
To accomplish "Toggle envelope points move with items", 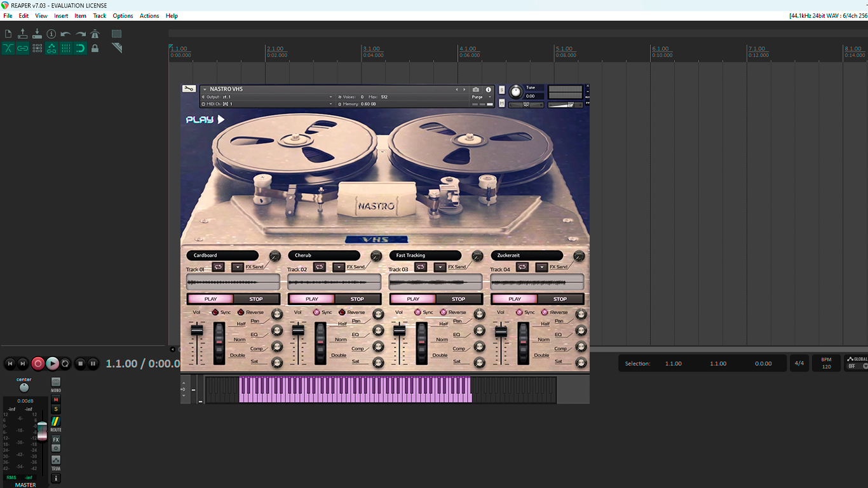I will [51, 48].
